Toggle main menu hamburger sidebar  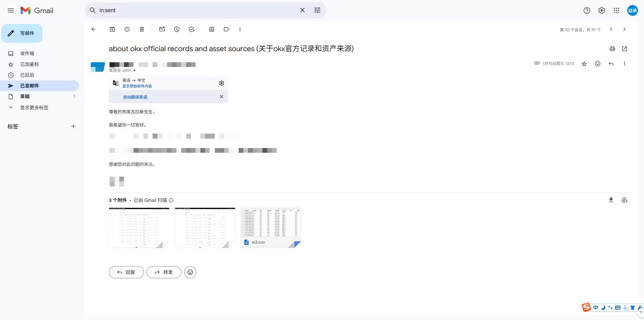[x=11, y=10]
